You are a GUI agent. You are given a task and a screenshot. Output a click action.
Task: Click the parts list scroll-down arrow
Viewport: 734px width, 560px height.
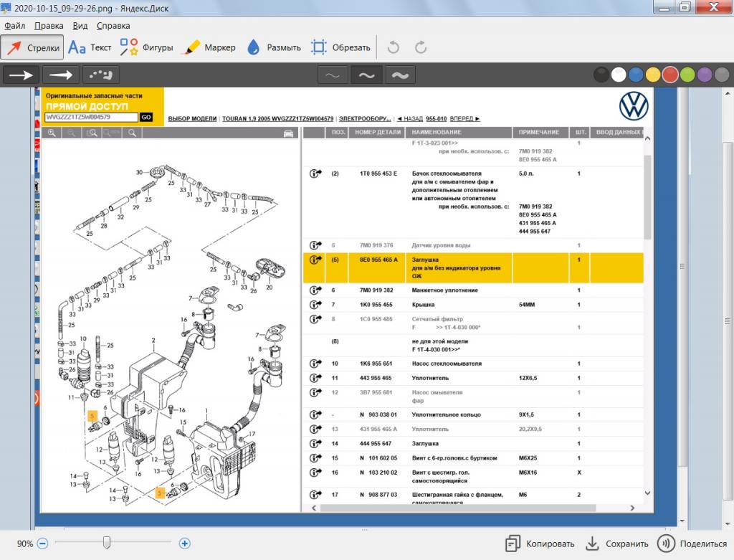[647, 493]
